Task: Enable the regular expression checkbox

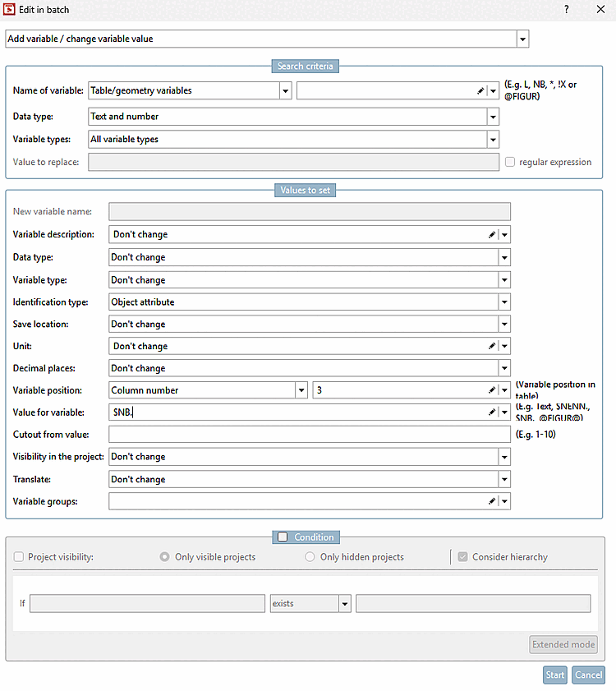Action: pyautogui.click(x=509, y=162)
